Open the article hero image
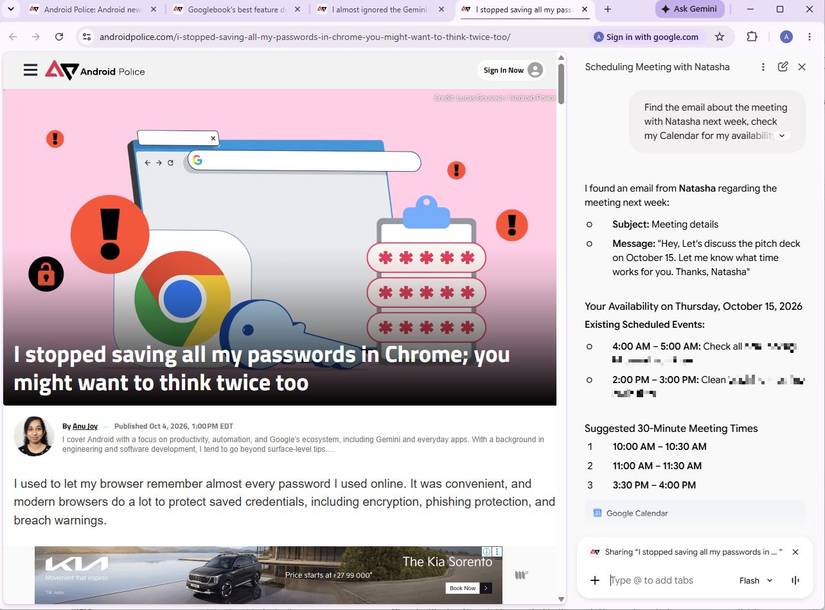825x610 pixels. click(x=279, y=247)
